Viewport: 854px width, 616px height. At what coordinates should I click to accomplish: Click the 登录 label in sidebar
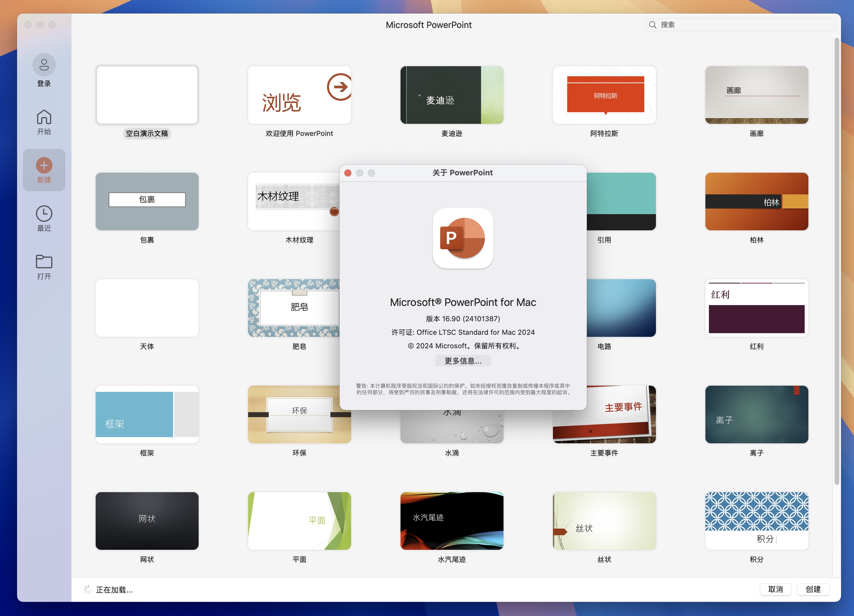pyautogui.click(x=44, y=84)
